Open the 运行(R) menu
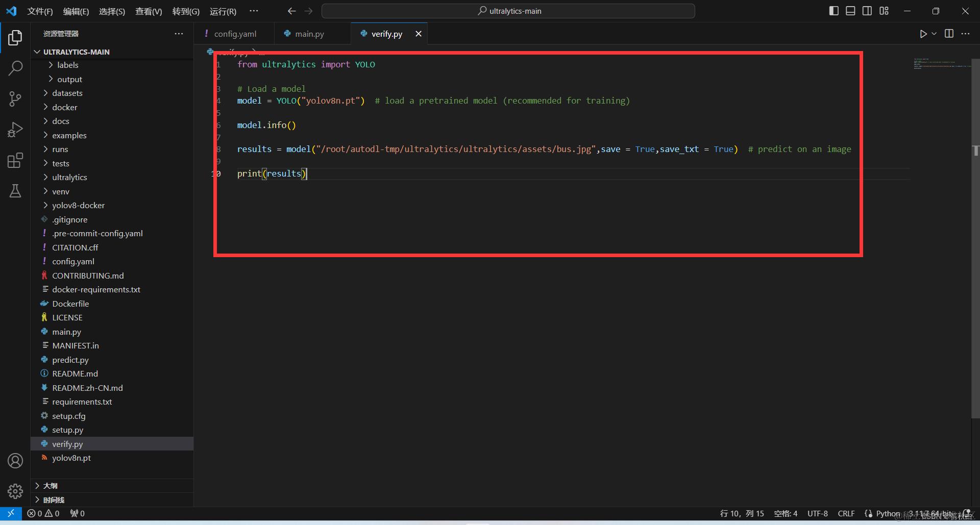980x525 pixels. coord(223,11)
